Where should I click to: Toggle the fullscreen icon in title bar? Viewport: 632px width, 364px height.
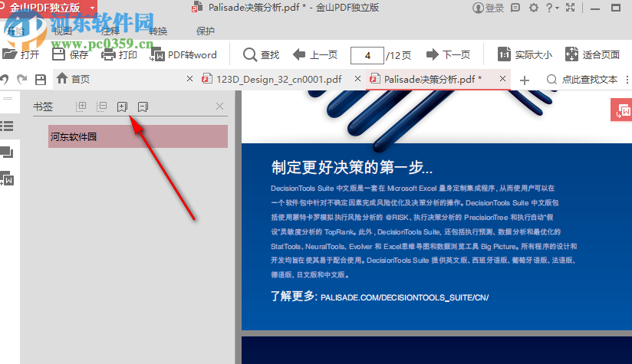click(x=571, y=7)
